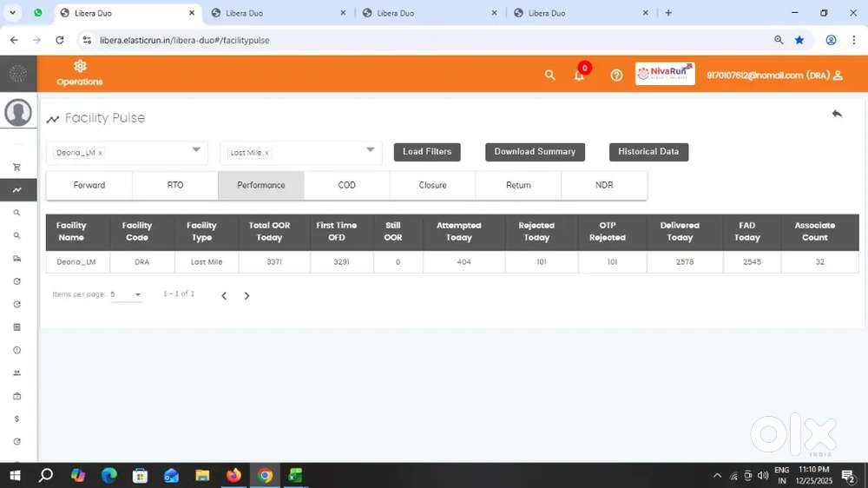Screen dimensions: 868x488
Task: Click the back arrow reply icon
Action: (837, 114)
